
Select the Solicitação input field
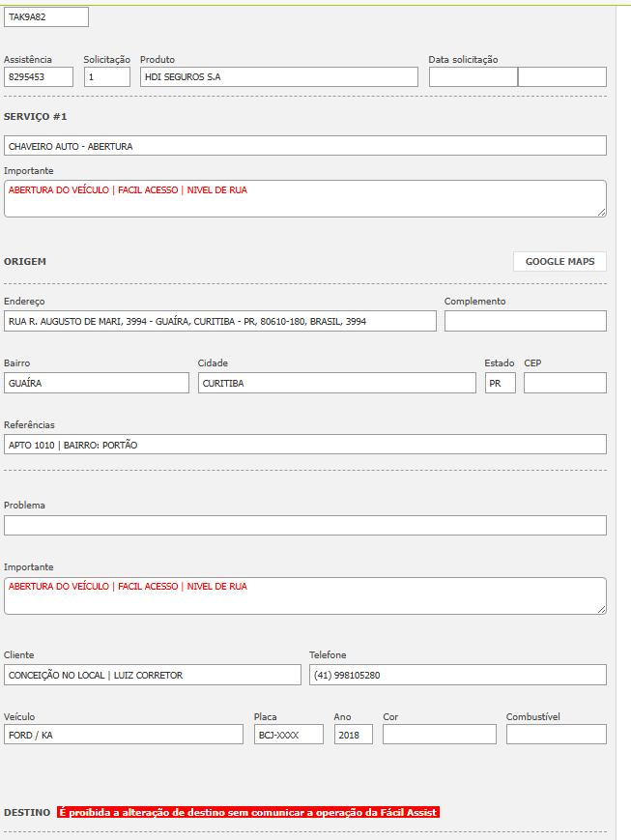[106, 77]
